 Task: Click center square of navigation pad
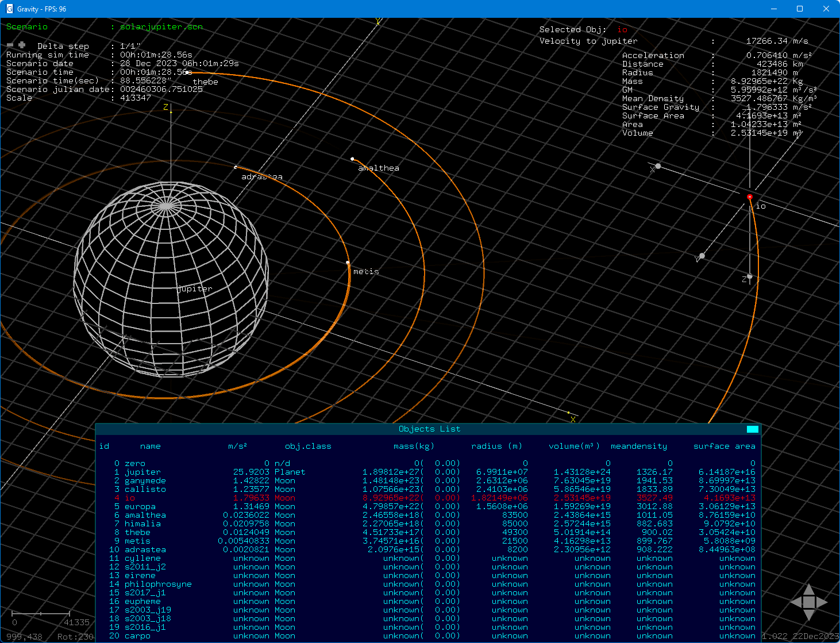(809, 602)
